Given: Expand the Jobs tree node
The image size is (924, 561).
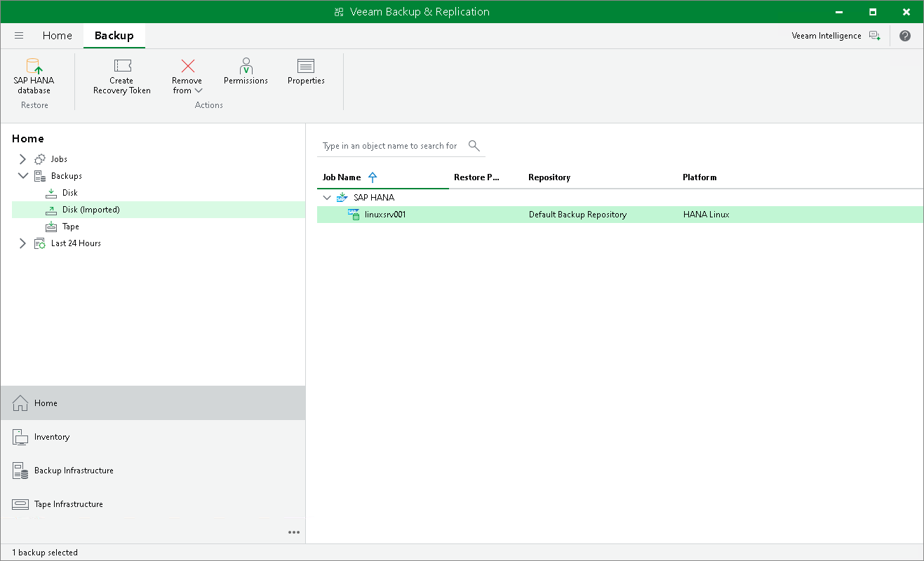Looking at the screenshot, I should 22,159.
